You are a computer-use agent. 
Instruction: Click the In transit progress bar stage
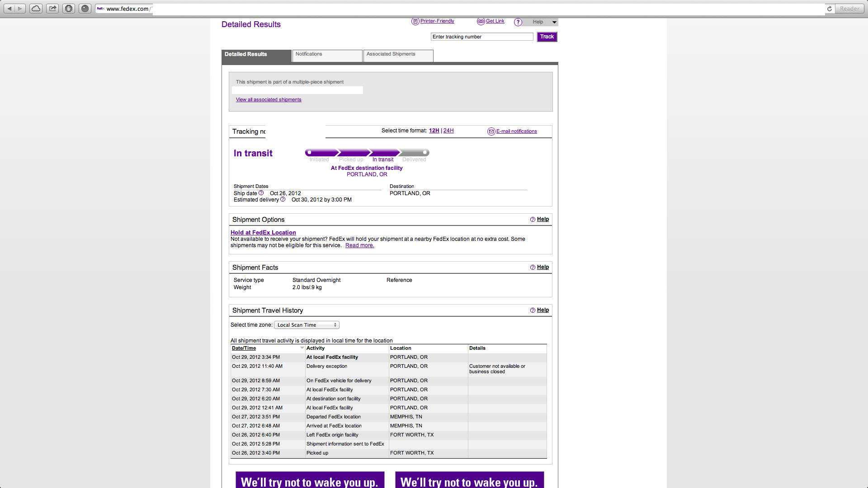[x=384, y=153]
